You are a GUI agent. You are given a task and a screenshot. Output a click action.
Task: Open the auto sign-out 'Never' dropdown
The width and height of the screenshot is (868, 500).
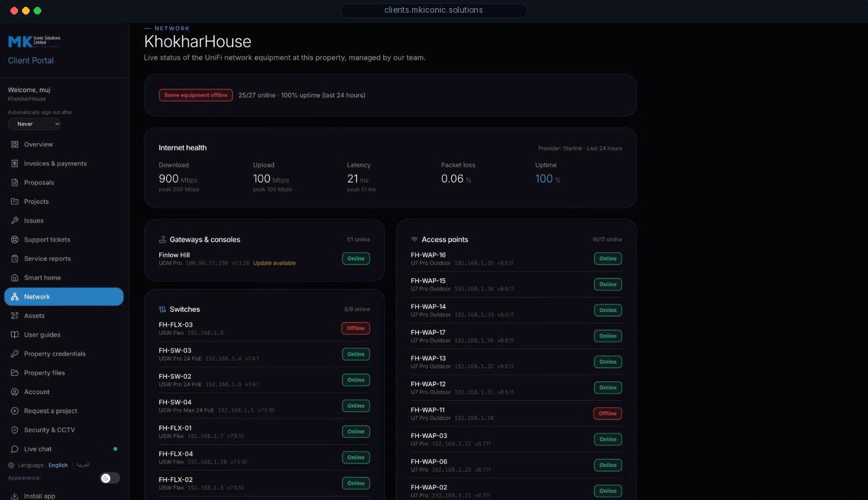(35, 124)
